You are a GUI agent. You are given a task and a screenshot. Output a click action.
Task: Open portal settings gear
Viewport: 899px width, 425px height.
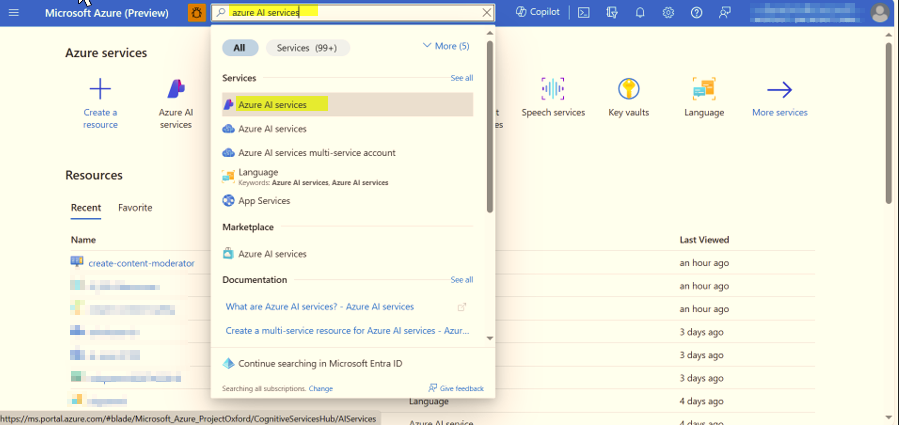[x=668, y=12]
